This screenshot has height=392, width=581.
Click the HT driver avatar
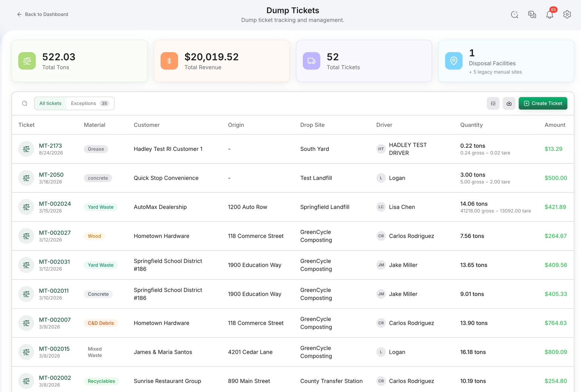[381, 149]
